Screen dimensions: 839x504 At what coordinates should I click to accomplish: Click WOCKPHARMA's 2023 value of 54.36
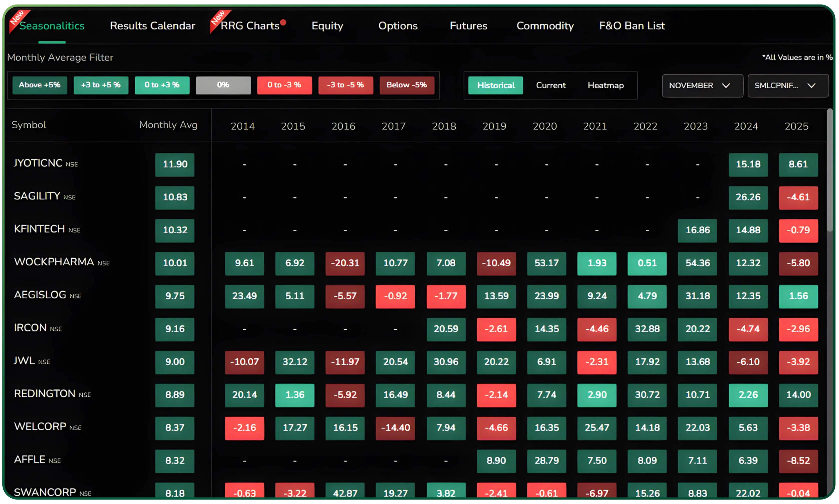697,264
